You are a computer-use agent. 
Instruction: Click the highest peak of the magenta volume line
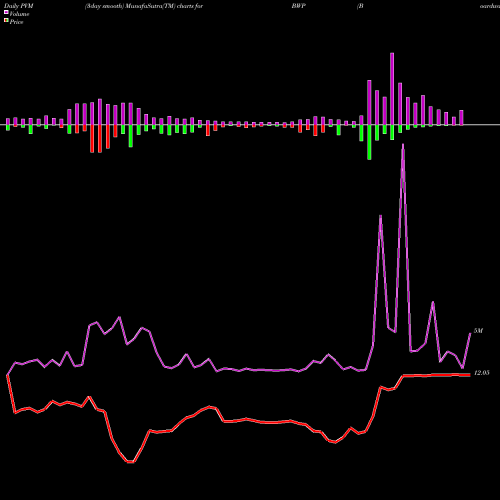(403, 145)
